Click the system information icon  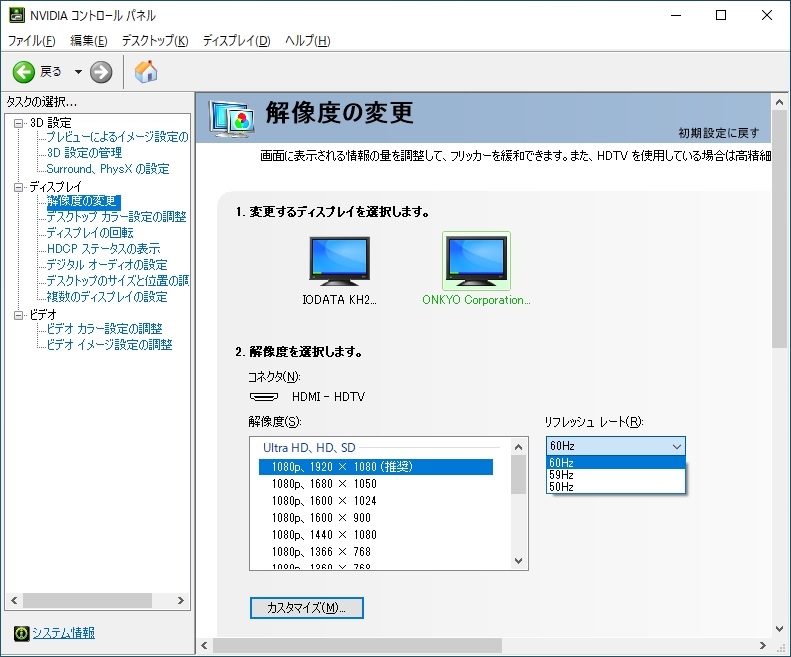(x=21, y=633)
